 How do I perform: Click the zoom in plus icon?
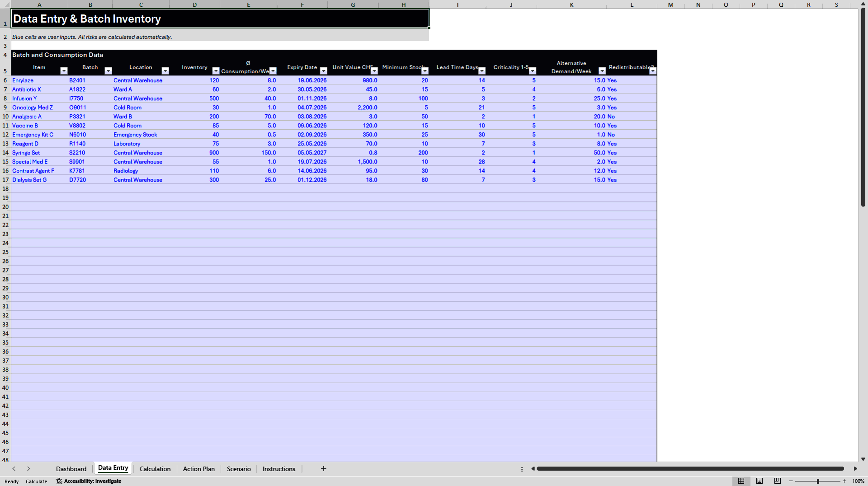pyautogui.click(x=844, y=481)
